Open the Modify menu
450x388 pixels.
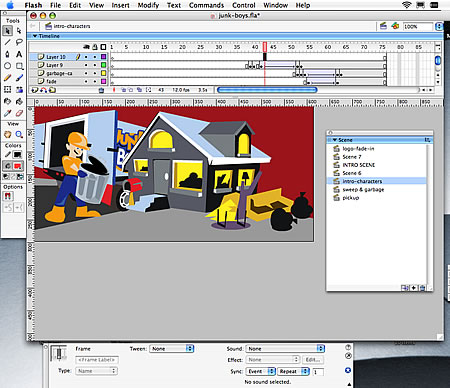[148, 5]
